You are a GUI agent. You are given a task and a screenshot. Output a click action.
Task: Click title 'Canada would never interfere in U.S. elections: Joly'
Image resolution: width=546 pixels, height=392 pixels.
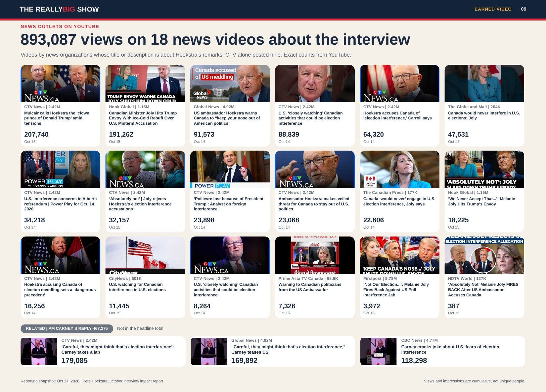[x=484, y=115]
